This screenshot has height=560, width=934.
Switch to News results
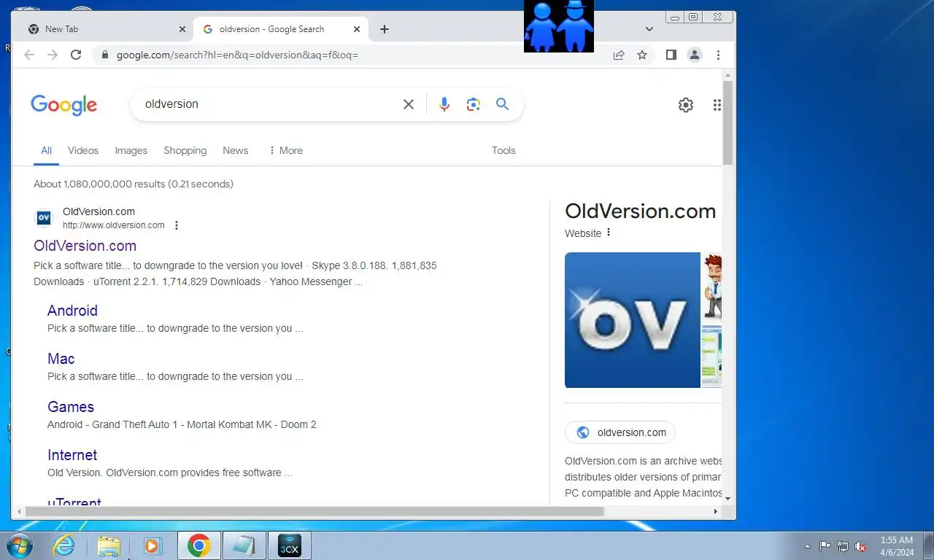(236, 150)
